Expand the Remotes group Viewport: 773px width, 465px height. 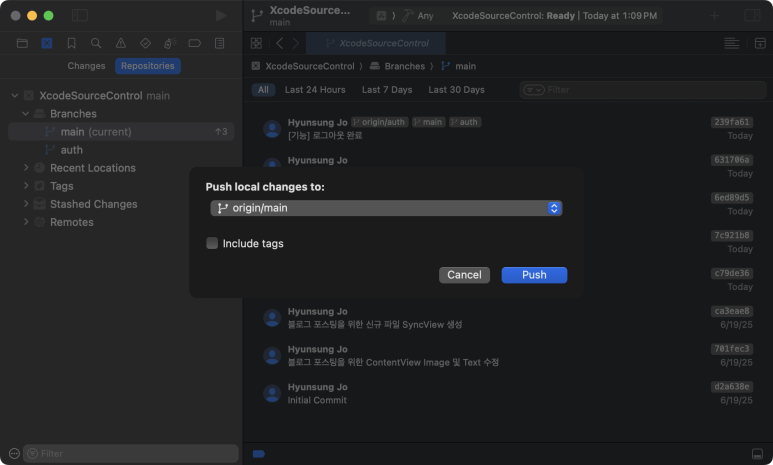pyautogui.click(x=26, y=222)
